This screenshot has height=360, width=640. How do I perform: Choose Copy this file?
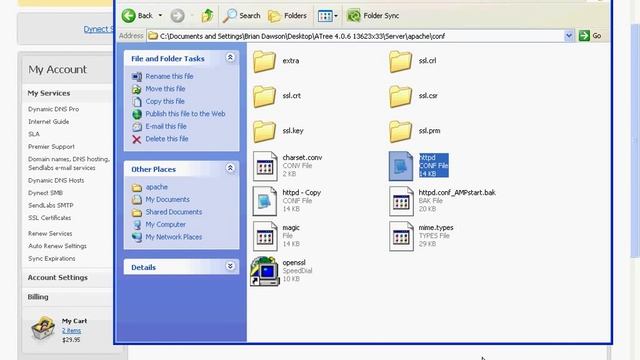(x=165, y=101)
